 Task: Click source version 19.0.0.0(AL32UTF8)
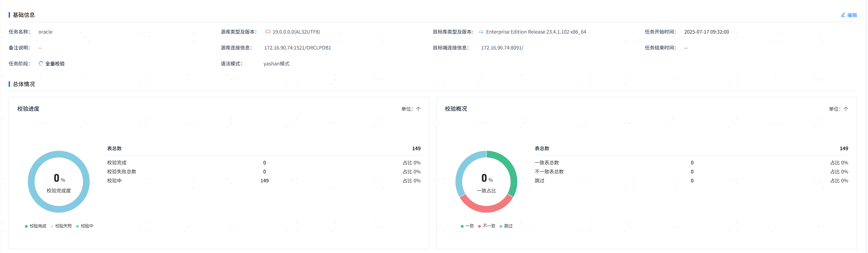point(296,32)
